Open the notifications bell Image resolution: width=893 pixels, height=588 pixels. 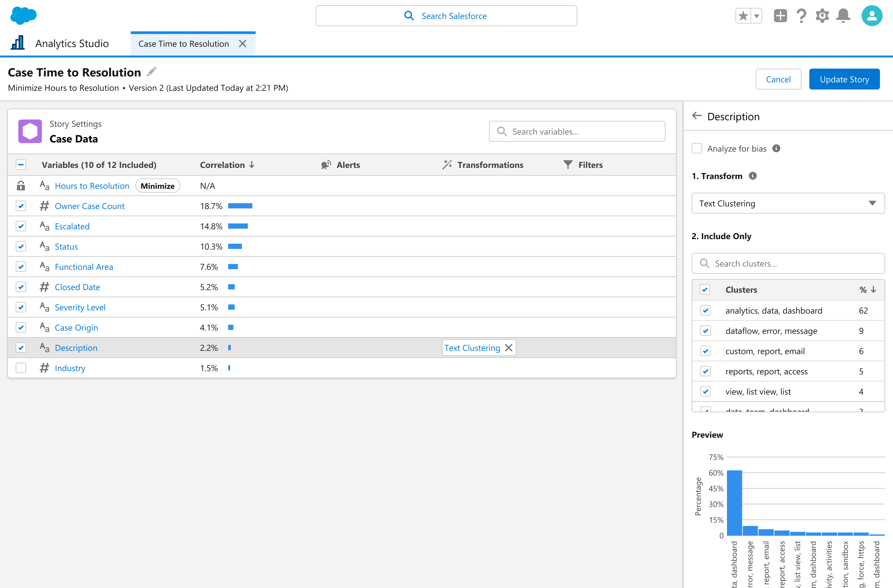click(x=843, y=16)
